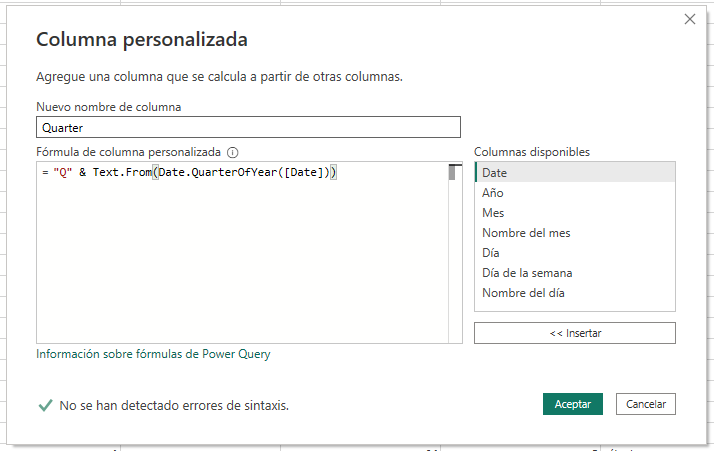
Task: Confirm with the Aceptar button
Action: pyautogui.click(x=572, y=404)
